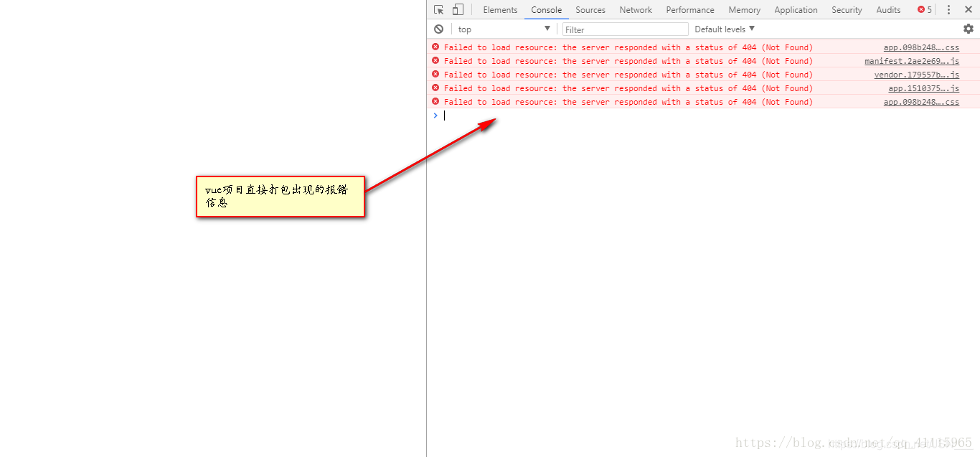Open the Performance tab

pyautogui.click(x=690, y=9)
